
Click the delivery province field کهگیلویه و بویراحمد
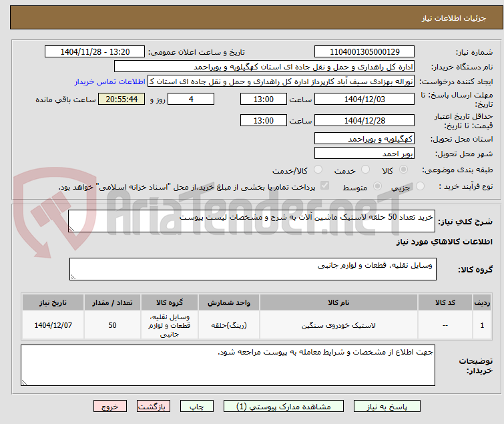coord(364,138)
